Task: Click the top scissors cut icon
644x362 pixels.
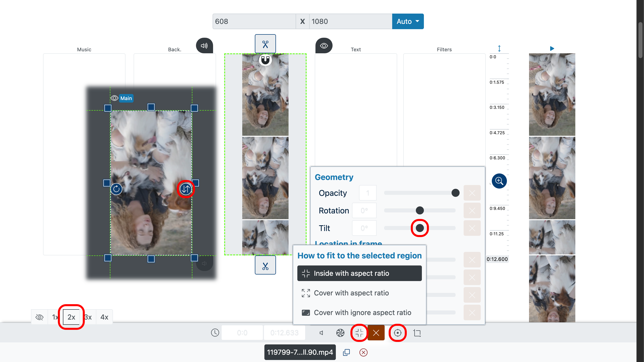Action: tap(265, 44)
